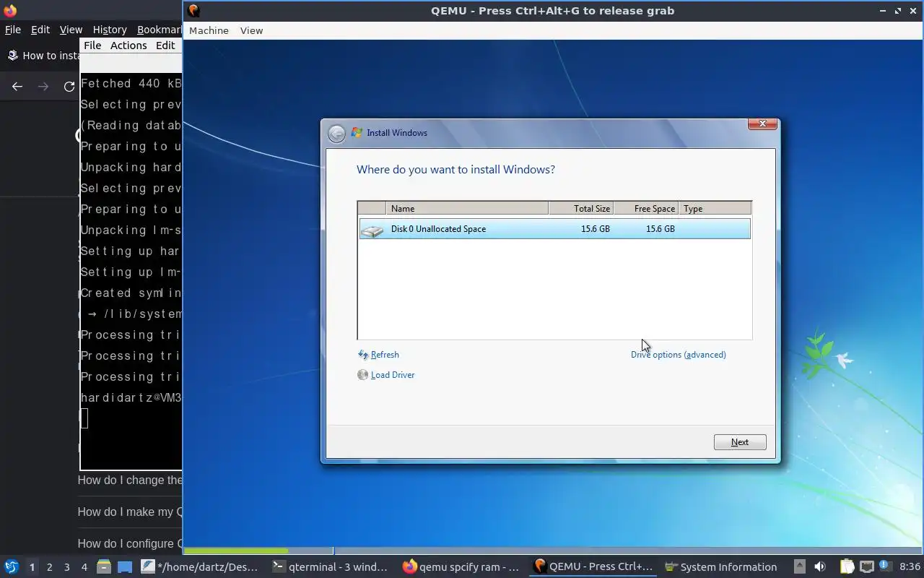Open the file manager launcher in taskbar
924x578 pixels.
(x=103, y=567)
